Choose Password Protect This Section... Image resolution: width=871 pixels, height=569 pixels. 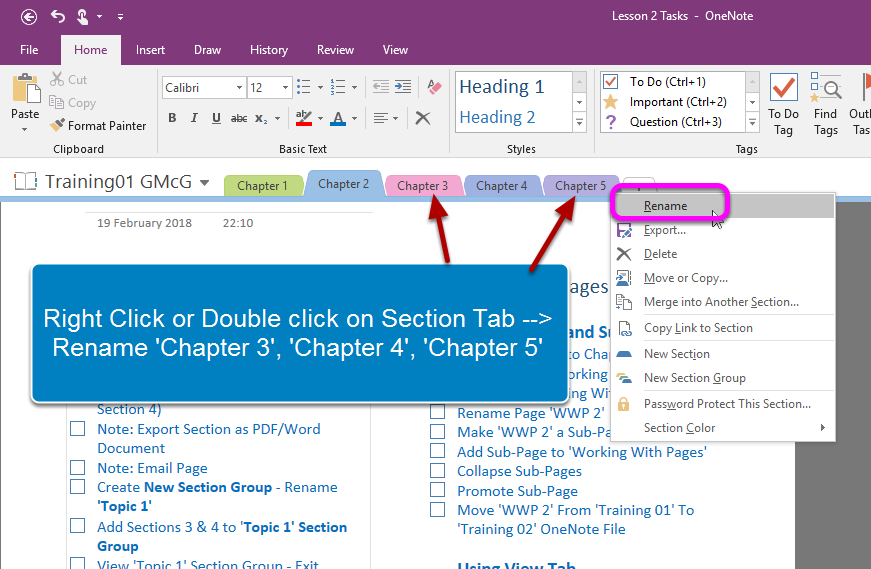tap(723, 404)
